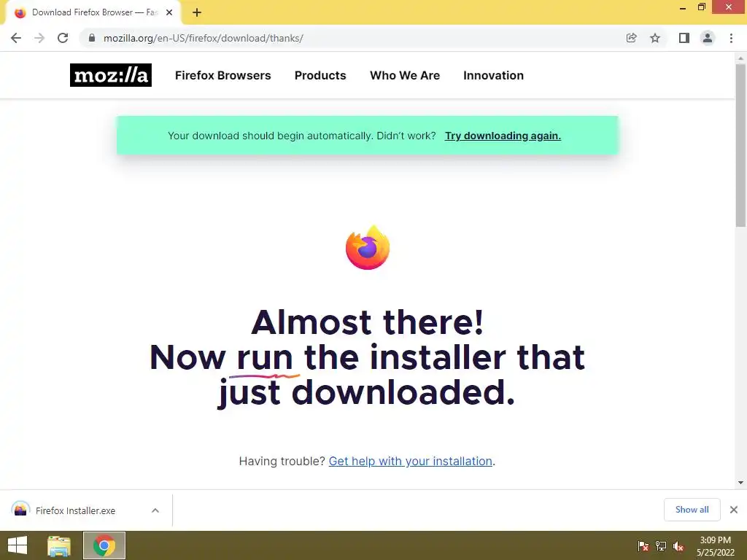Bookmark this page with the star icon
Viewport: 747px width, 560px height.
coord(655,38)
